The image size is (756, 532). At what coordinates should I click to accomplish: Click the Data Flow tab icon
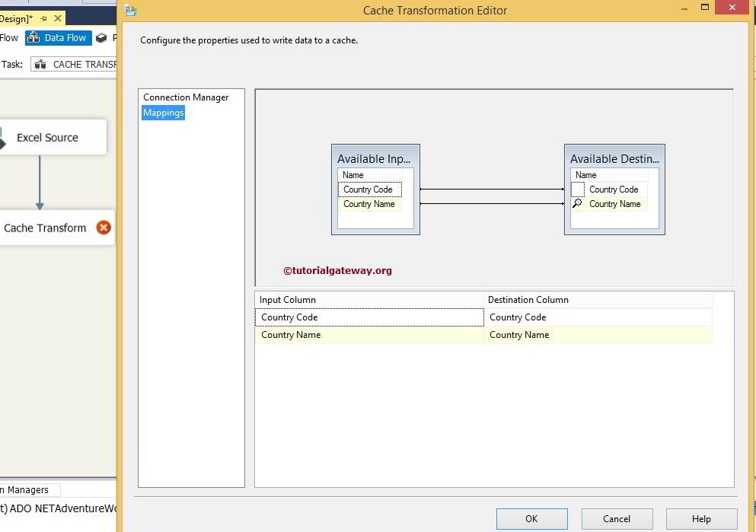tap(33, 38)
